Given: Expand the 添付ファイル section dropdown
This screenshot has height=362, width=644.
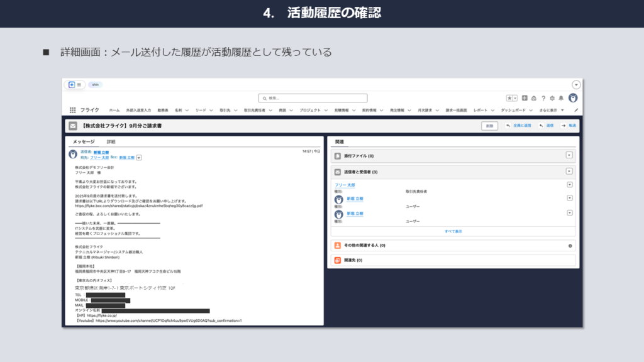Looking at the screenshot, I should (x=569, y=155).
